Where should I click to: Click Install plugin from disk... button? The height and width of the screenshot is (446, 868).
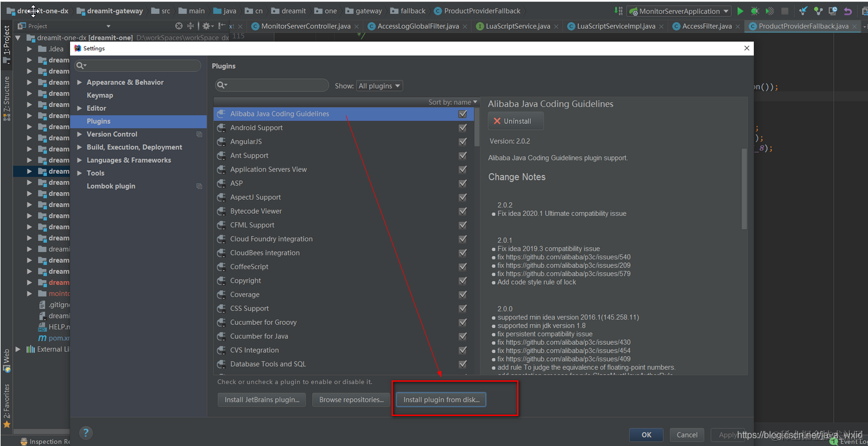click(441, 400)
